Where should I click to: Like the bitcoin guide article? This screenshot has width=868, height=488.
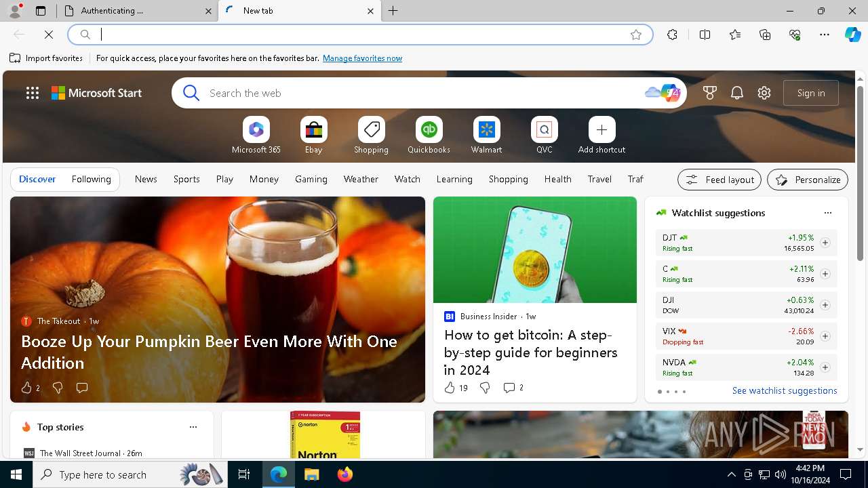(x=456, y=388)
